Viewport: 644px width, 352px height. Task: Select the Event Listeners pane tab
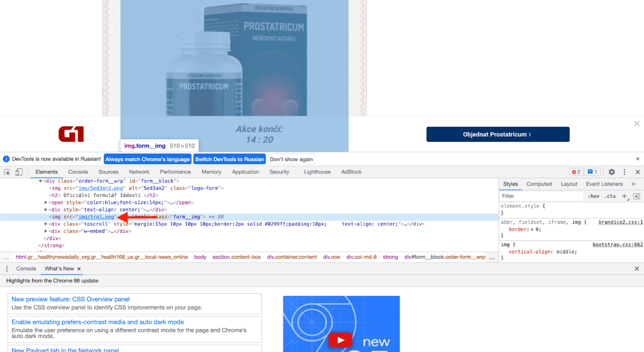tap(604, 184)
